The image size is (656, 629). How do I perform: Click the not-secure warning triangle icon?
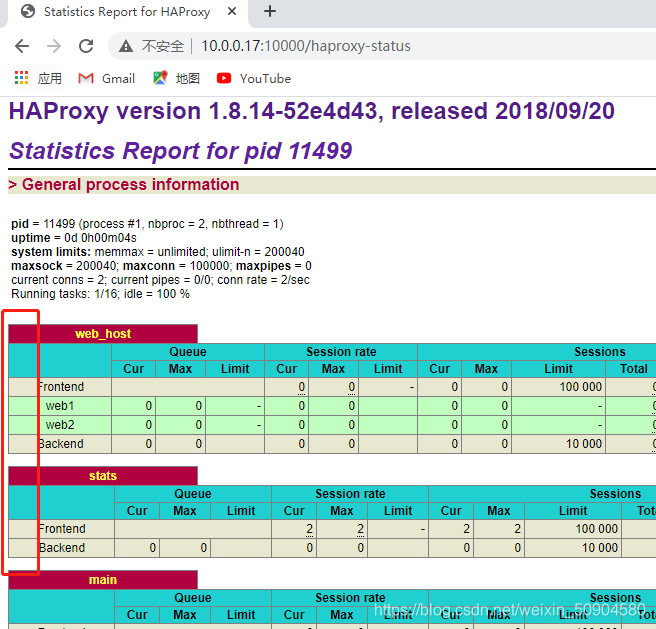126,46
